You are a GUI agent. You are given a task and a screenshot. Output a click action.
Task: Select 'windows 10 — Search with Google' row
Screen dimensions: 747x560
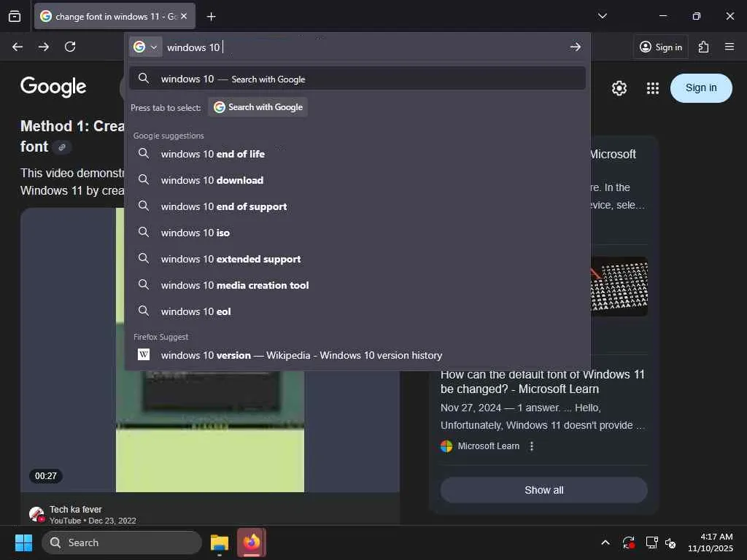pos(357,79)
